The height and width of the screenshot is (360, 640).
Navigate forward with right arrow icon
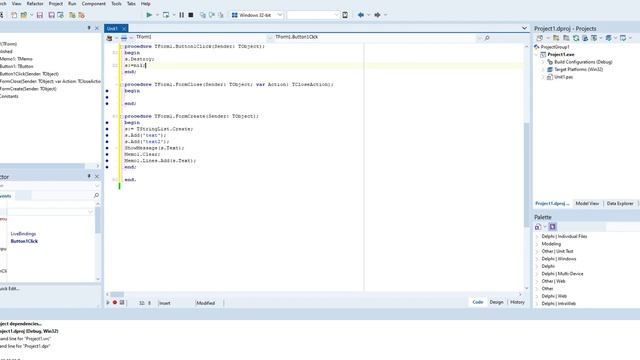click(x=377, y=15)
